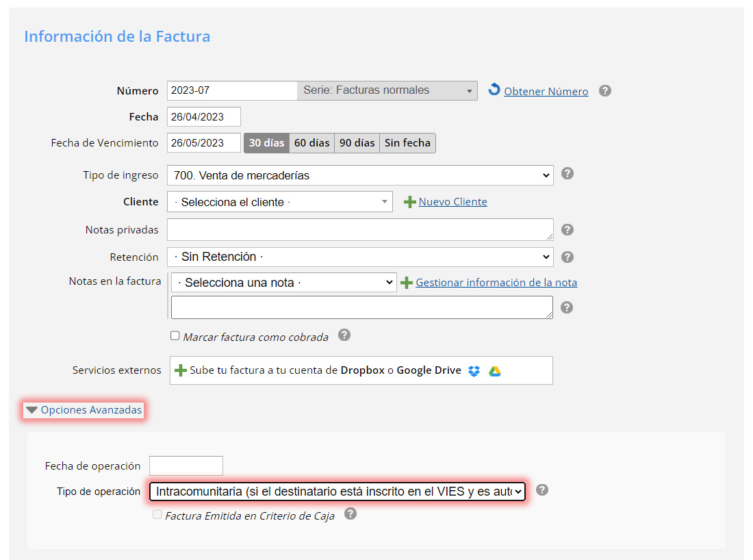Collapse the Opciones Avanzadas section

click(84, 410)
